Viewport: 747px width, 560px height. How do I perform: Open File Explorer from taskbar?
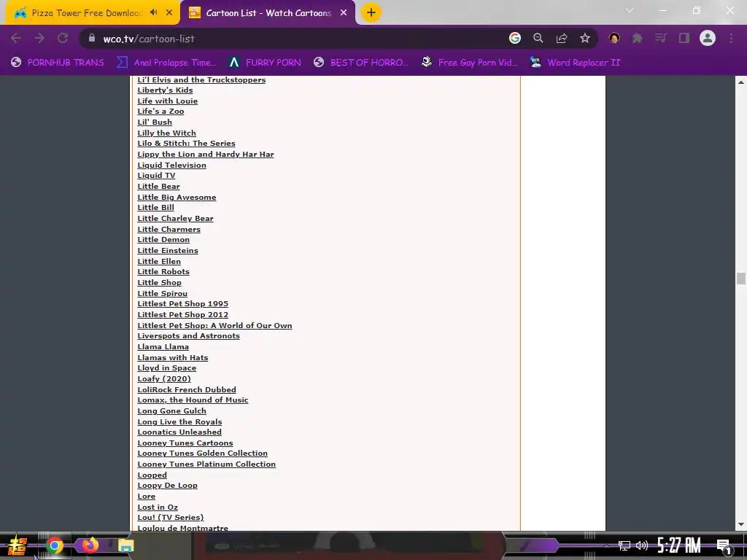point(125,545)
